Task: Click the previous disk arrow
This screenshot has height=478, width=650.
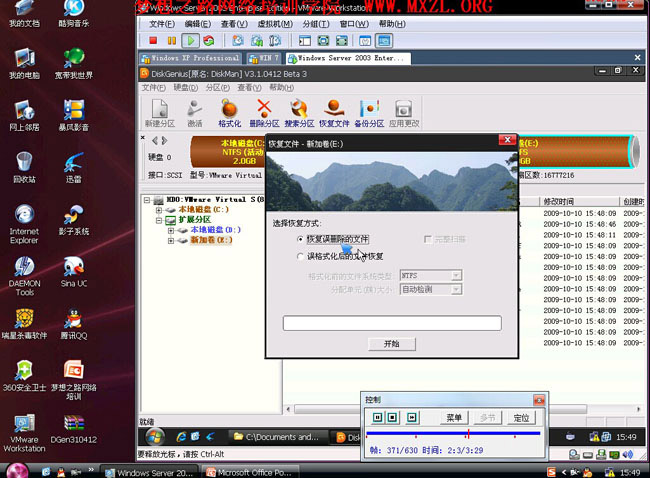Action: point(155,141)
